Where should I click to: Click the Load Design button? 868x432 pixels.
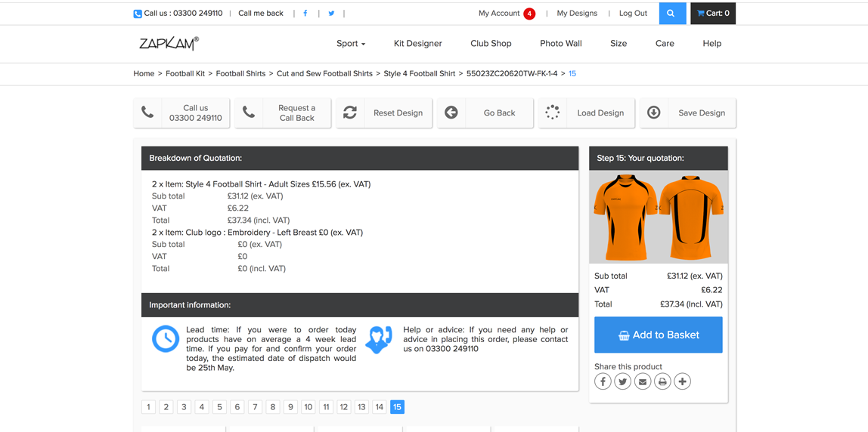pos(587,113)
